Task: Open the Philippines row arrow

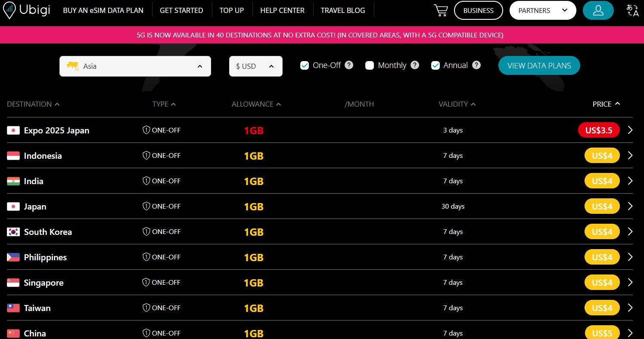Action: [630, 257]
